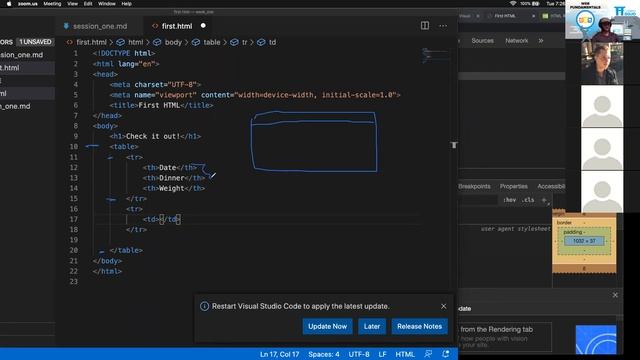Click the Later button
Screen dimensions: 640x360
click(x=372, y=326)
